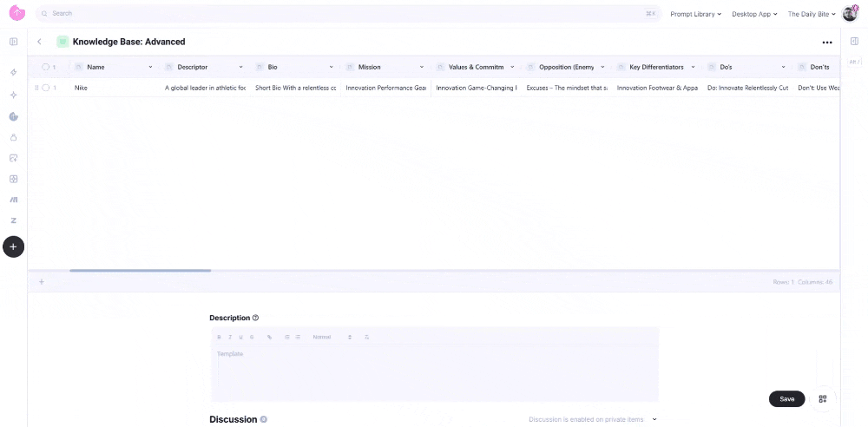Select the Nike name cell
The width and height of the screenshot is (868, 427).
tap(115, 88)
